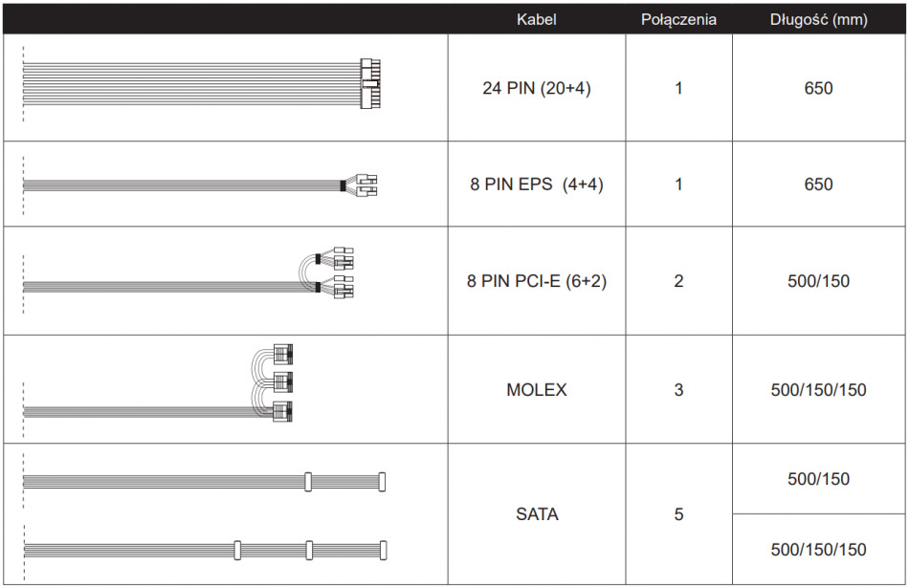The width and height of the screenshot is (909, 588).
Task: Select the 8 PIN EPS (4+4) label
Action: (536, 185)
